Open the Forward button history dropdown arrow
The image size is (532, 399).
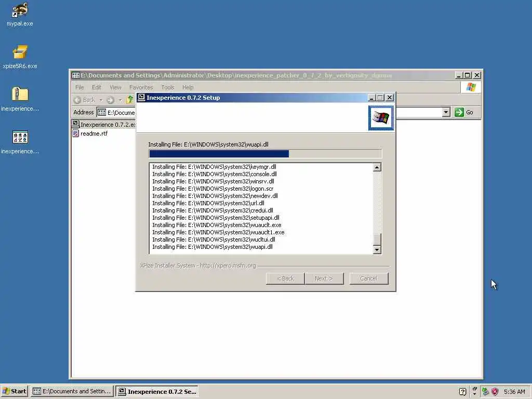point(120,100)
